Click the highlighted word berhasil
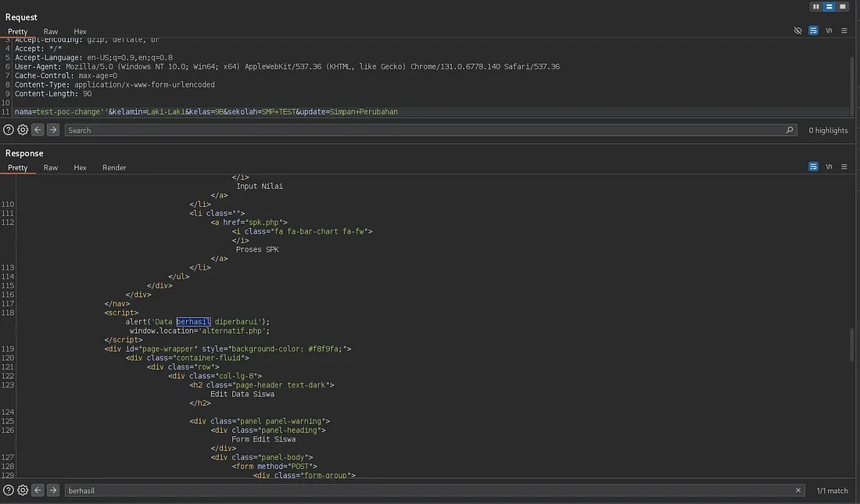Screen dimensions: 860x504 coord(193,322)
